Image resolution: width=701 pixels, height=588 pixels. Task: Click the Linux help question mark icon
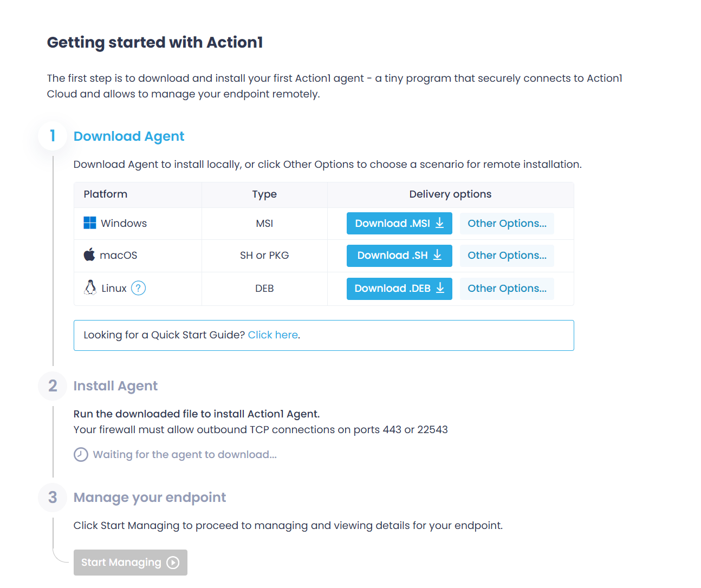click(139, 288)
